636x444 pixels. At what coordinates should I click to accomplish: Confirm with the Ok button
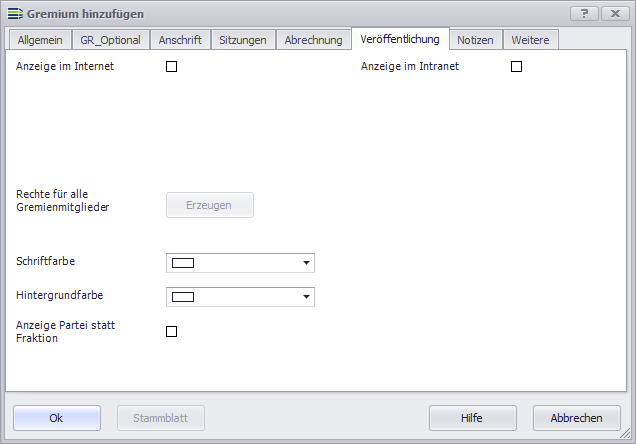pos(57,418)
